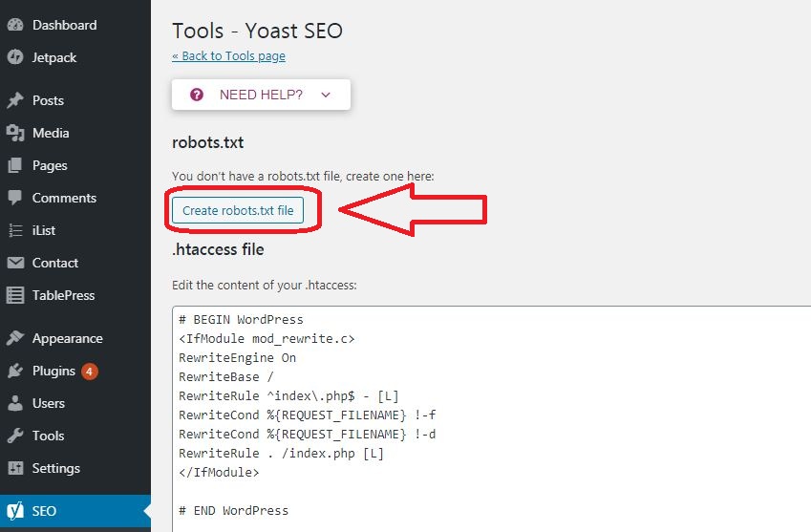Open the iList menu item
This screenshot has width=811, height=532.
(75, 230)
